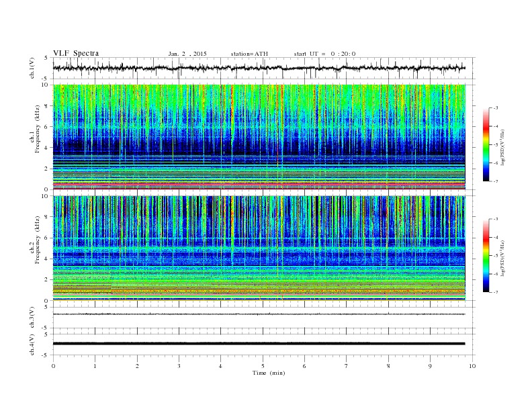
Task: Click the thick ch.4 voltage trace
Action: 259,344
